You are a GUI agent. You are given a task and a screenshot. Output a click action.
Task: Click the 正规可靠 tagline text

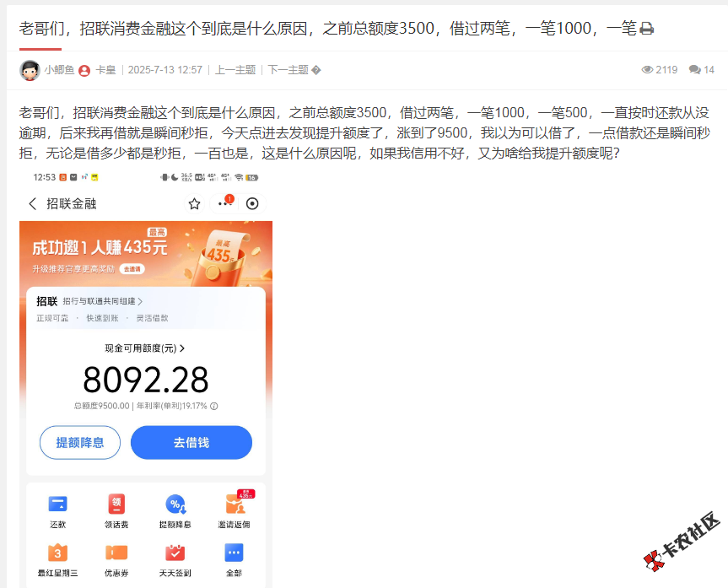tap(52, 318)
